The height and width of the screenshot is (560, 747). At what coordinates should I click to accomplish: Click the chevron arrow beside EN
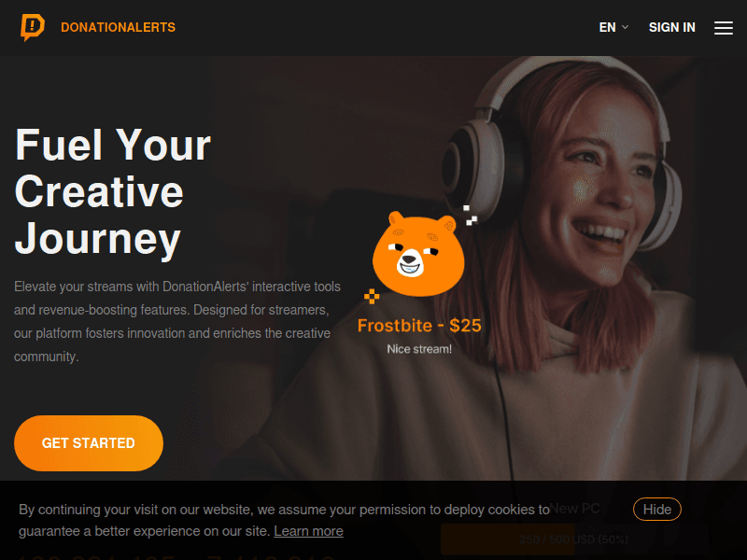point(625,27)
